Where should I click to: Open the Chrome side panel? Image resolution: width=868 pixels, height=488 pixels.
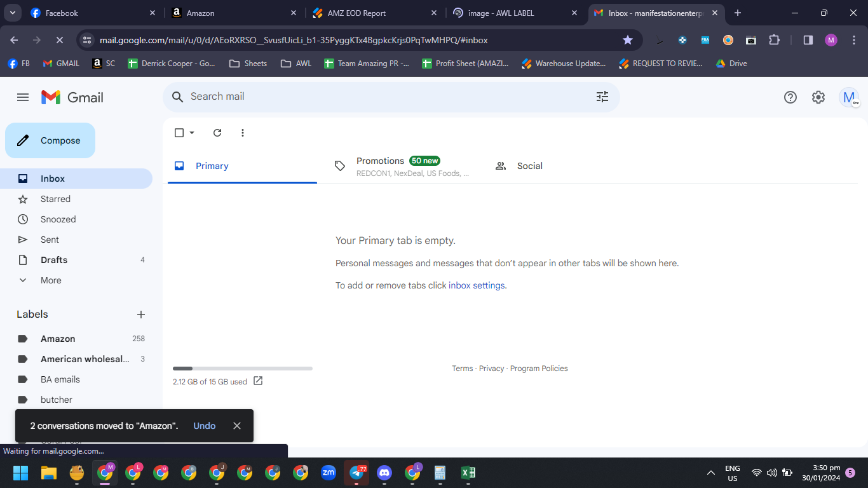tap(808, 40)
